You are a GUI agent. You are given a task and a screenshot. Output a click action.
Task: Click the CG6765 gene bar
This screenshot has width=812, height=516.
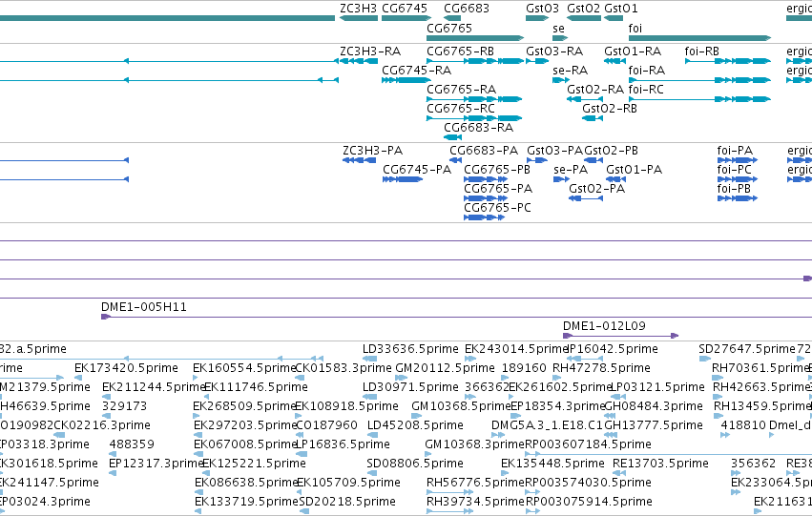pos(475,38)
